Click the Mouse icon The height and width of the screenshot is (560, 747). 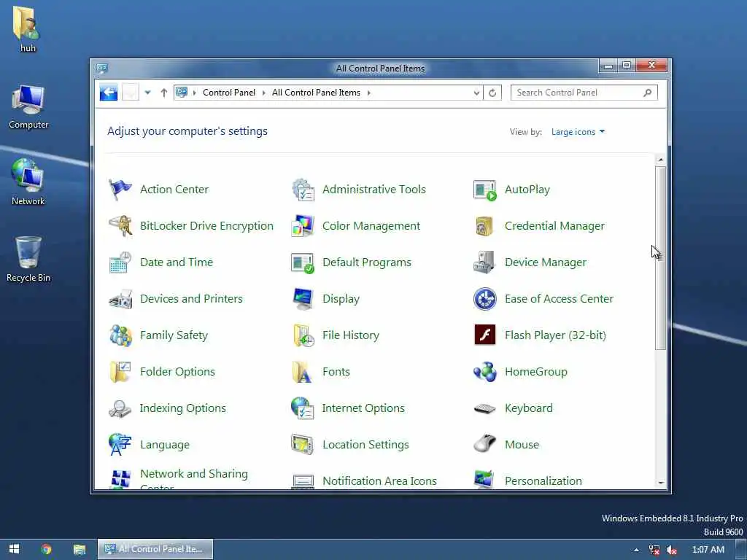[485, 445]
